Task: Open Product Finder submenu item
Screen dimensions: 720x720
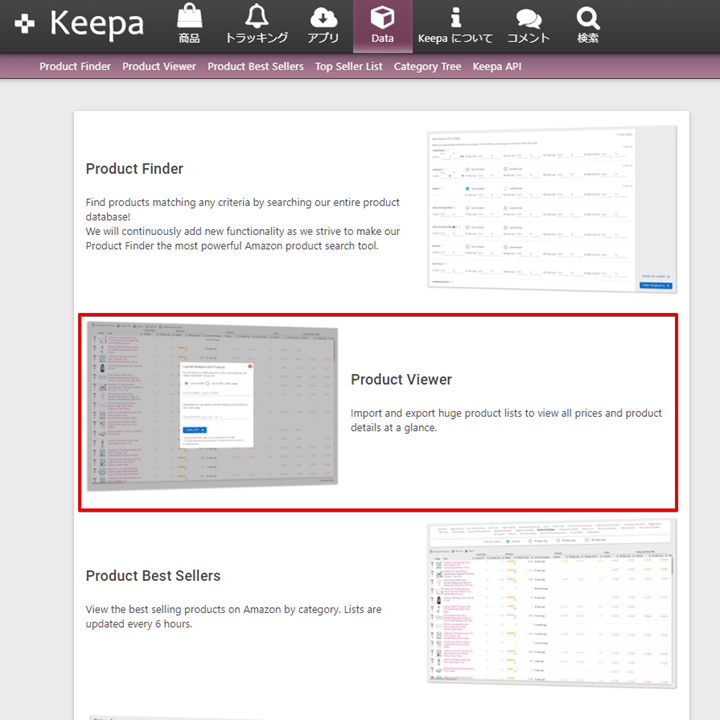Action: click(75, 67)
